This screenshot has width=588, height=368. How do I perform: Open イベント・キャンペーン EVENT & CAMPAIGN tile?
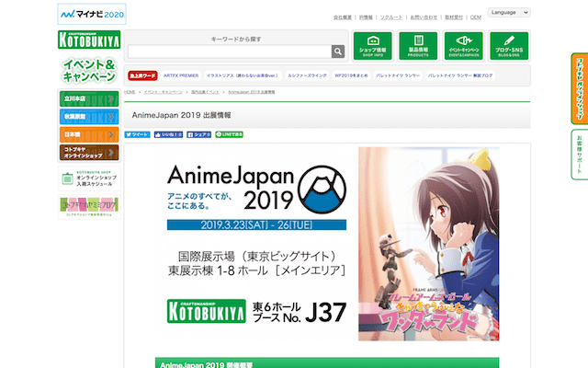(463, 46)
